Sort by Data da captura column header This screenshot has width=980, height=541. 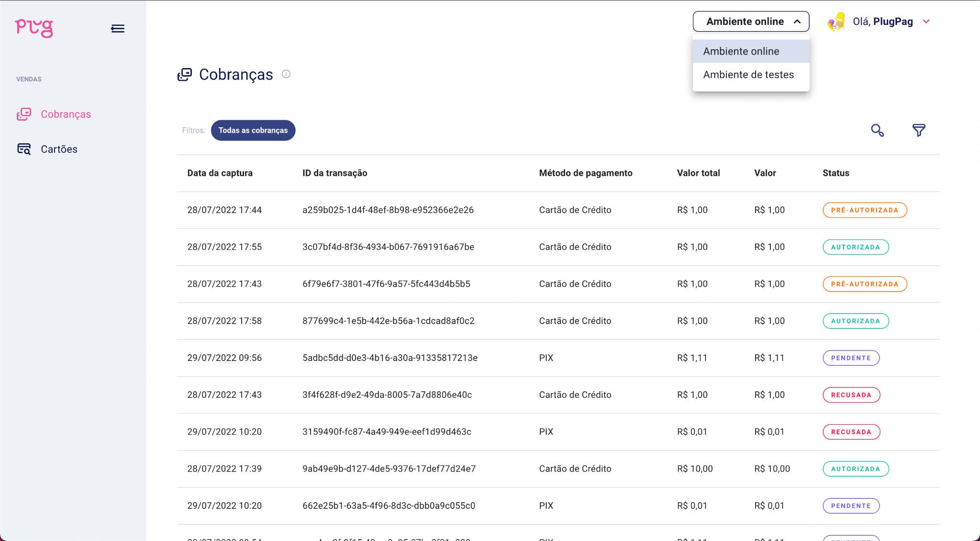coord(220,173)
